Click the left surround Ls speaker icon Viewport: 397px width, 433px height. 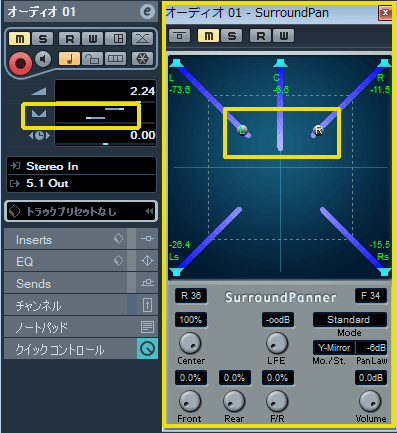pos(176,272)
